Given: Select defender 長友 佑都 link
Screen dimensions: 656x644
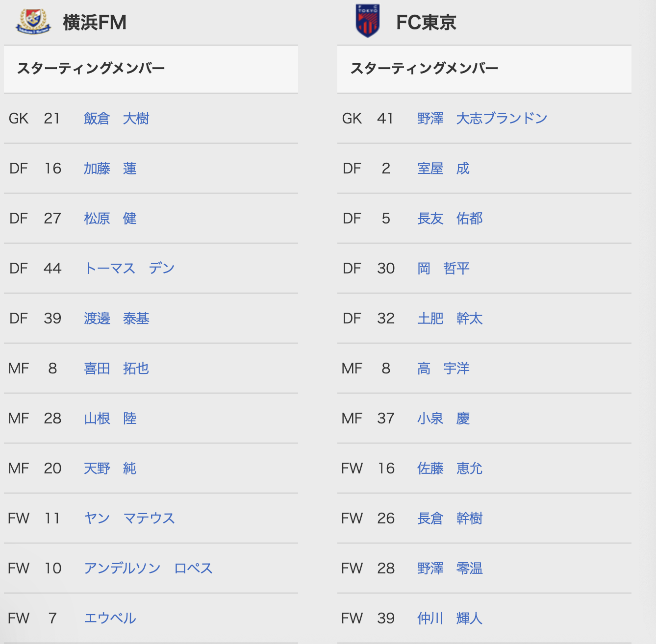Looking at the screenshot, I should [450, 219].
